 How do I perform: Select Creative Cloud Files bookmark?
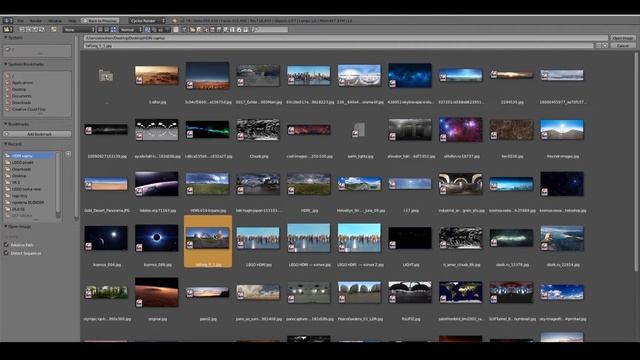[x=29, y=109]
